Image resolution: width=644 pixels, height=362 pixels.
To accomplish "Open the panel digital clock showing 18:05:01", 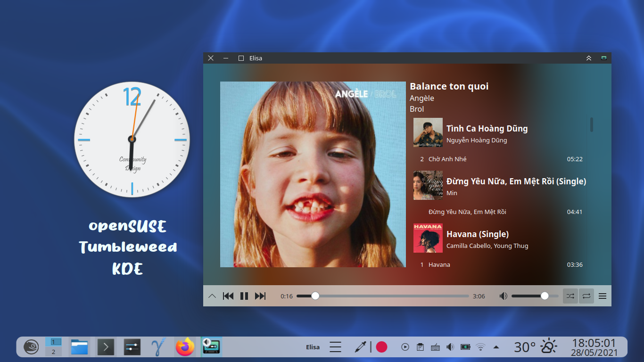I will [594, 347].
